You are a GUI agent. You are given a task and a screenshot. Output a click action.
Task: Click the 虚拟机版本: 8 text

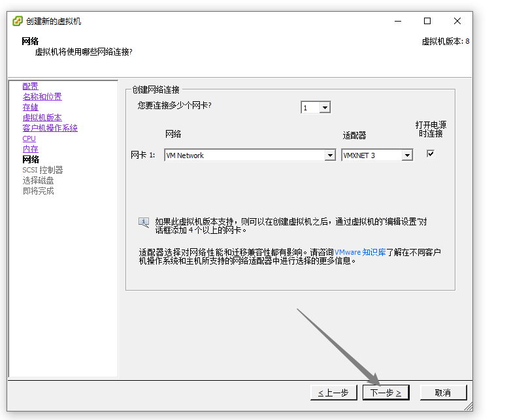tap(446, 41)
